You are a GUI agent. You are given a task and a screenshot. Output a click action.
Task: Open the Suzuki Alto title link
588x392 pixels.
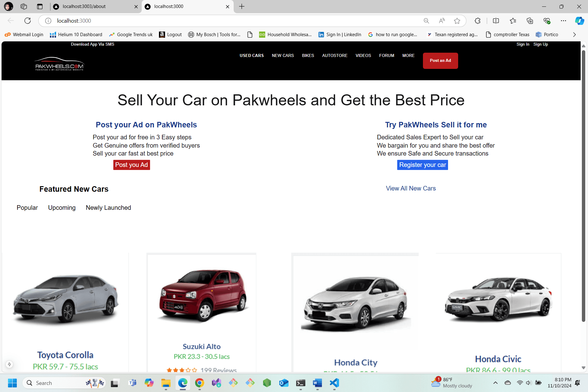(202, 346)
